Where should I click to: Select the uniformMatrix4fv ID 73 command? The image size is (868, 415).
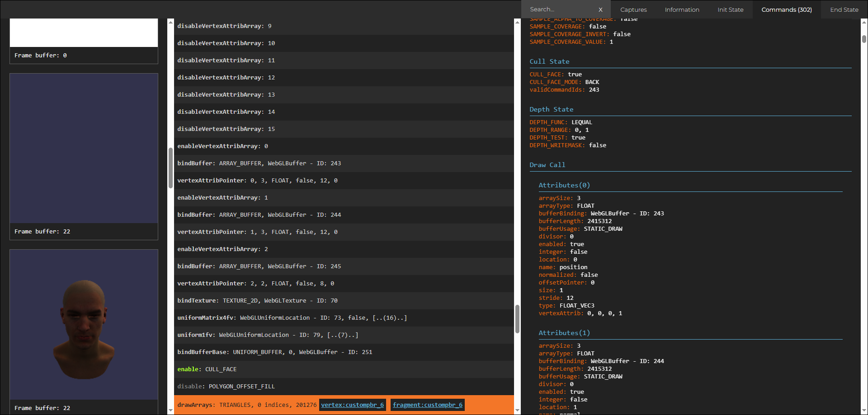coord(344,318)
